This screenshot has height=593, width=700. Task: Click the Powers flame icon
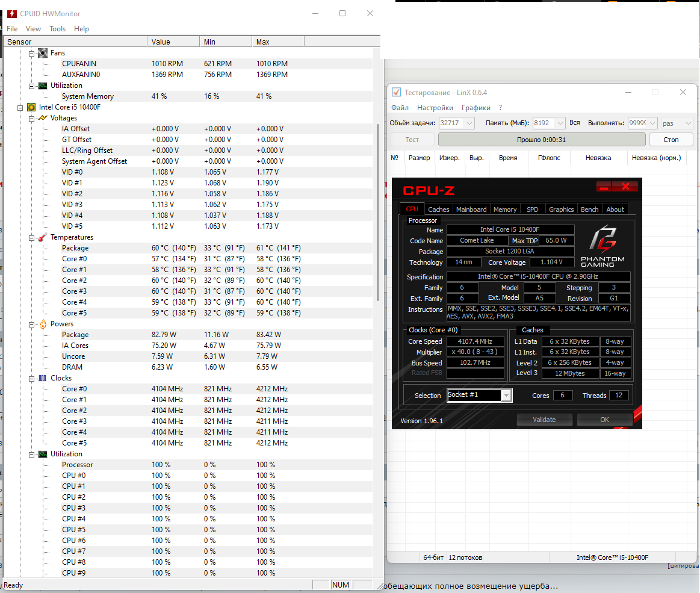click(43, 324)
